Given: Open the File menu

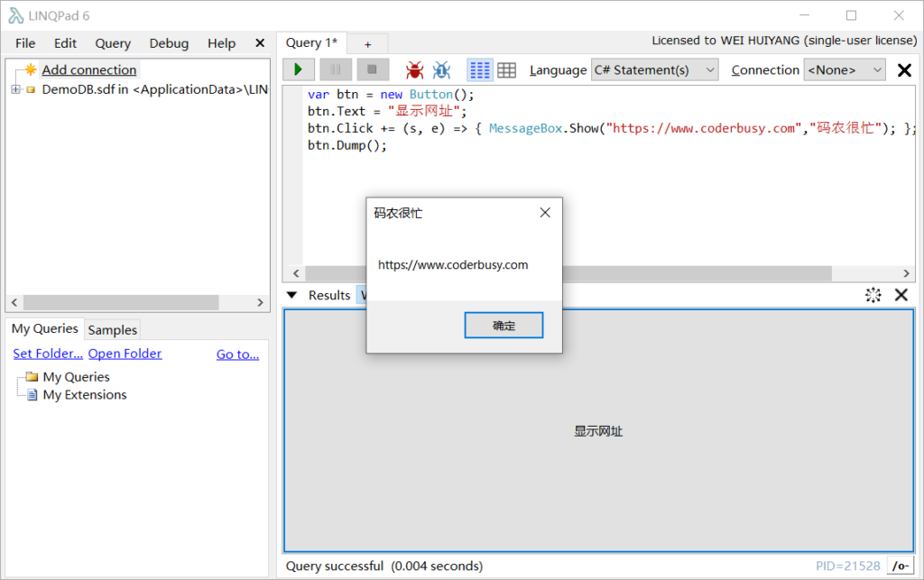Looking at the screenshot, I should 25,43.
